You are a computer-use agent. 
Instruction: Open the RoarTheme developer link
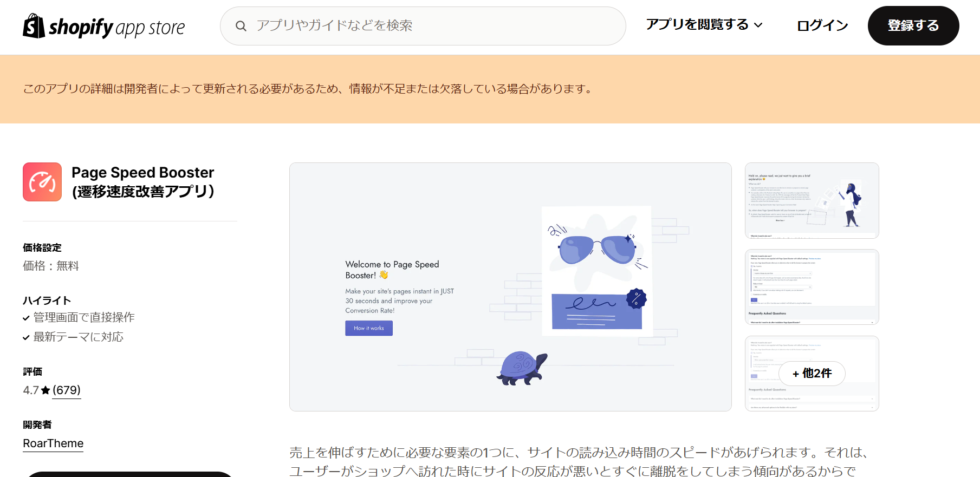(x=53, y=443)
